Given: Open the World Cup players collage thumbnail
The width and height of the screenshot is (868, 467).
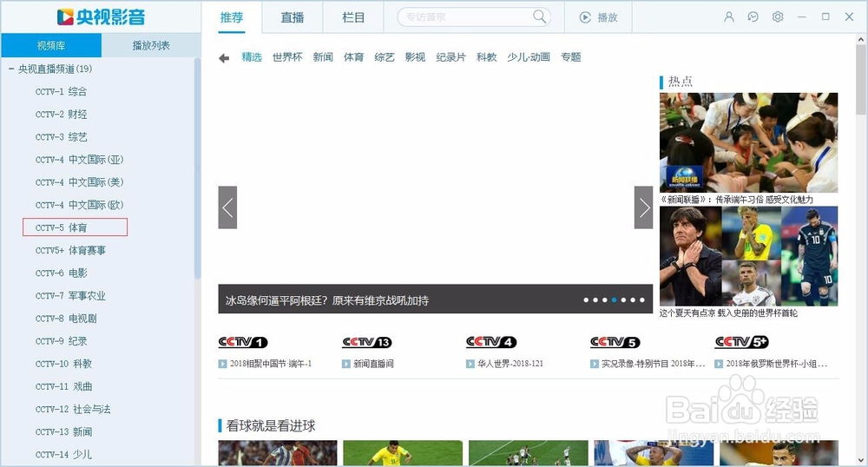Looking at the screenshot, I should pyautogui.click(x=748, y=256).
